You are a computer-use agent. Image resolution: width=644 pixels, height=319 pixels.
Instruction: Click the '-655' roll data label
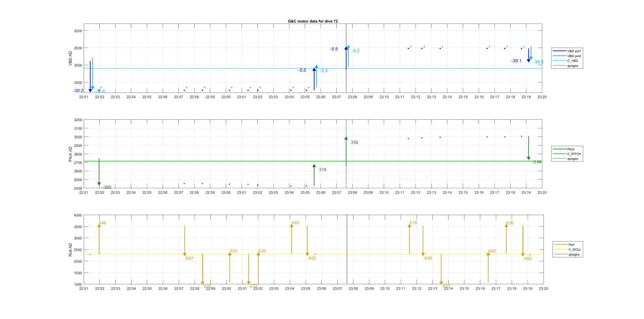[312, 258]
